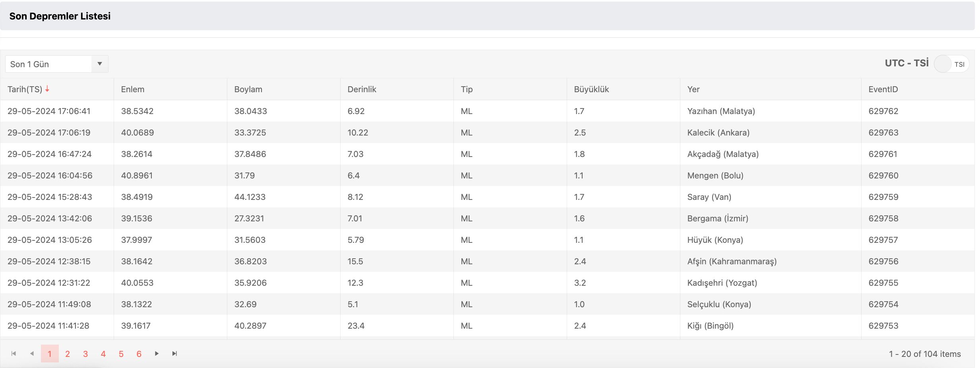Open the Son 1 Gün dropdown arrow
This screenshot has width=980, height=368.
click(100, 64)
